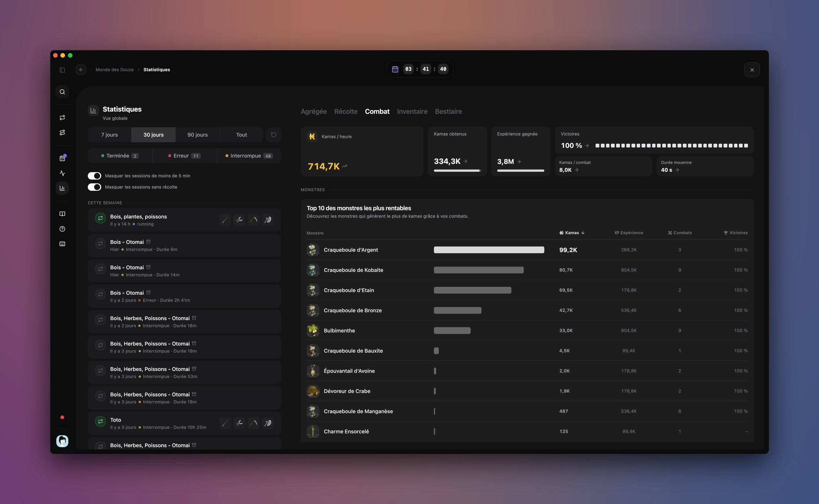
Task: Toggle the sidebar panel icon
Action: tap(62, 70)
